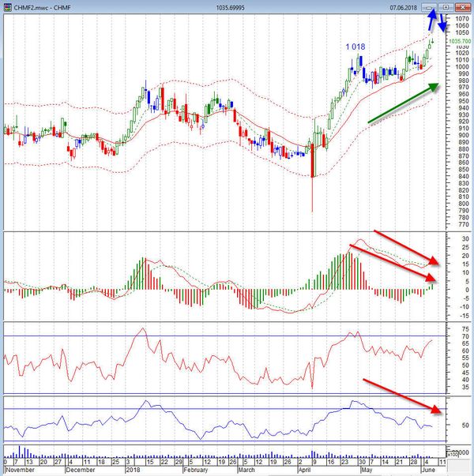Click the 'April' label on time axis
Screen dimensions: 474x476
pyautogui.click(x=304, y=470)
